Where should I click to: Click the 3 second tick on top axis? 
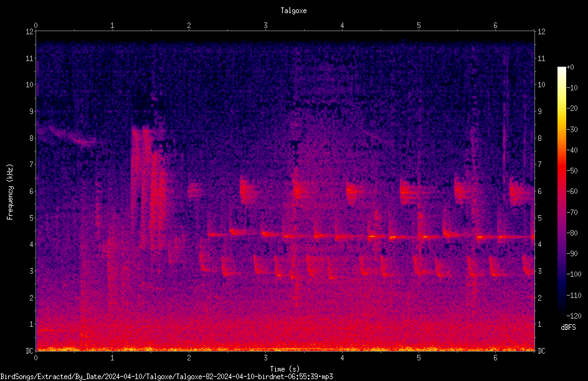click(x=265, y=26)
